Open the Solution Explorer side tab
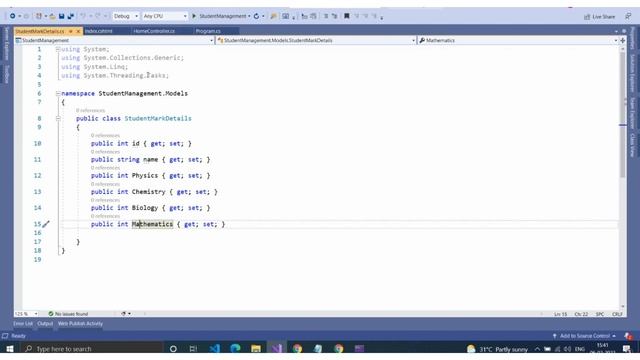The height and width of the screenshot is (360, 640). [x=632, y=73]
